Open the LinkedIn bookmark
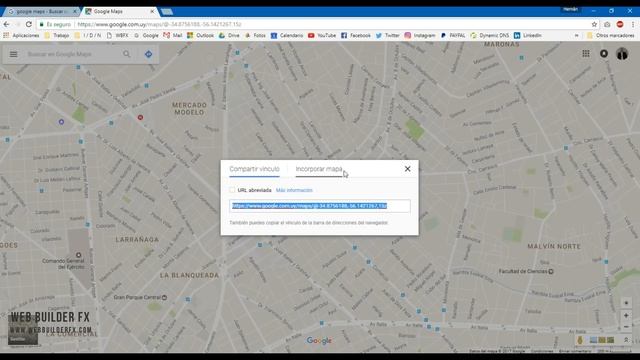 (x=528, y=36)
